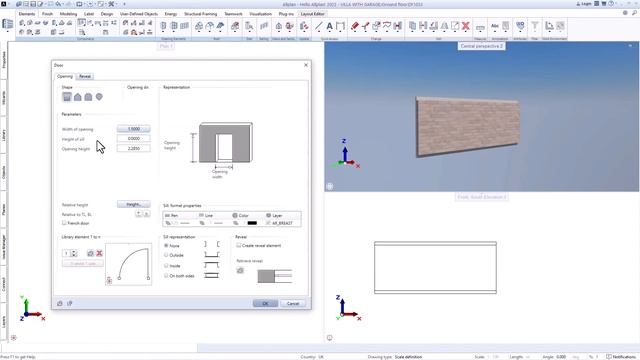This screenshot has height=360, width=640.
Task: Switch to the Reveal tab in Door dialog
Action: coord(85,76)
